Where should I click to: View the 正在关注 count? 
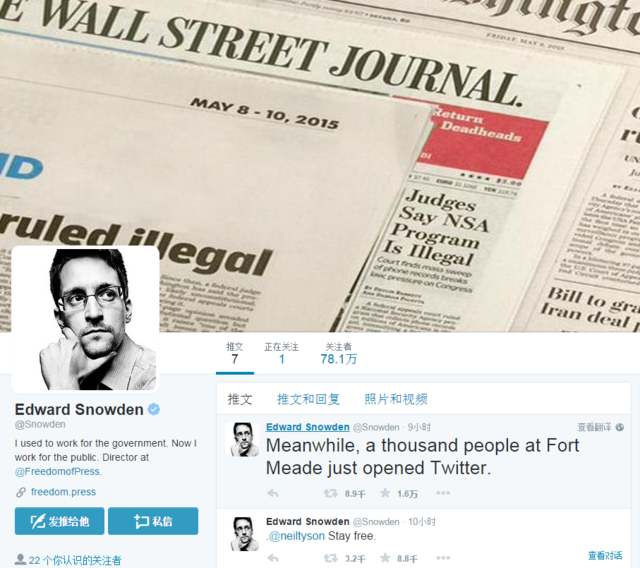(x=282, y=354)
